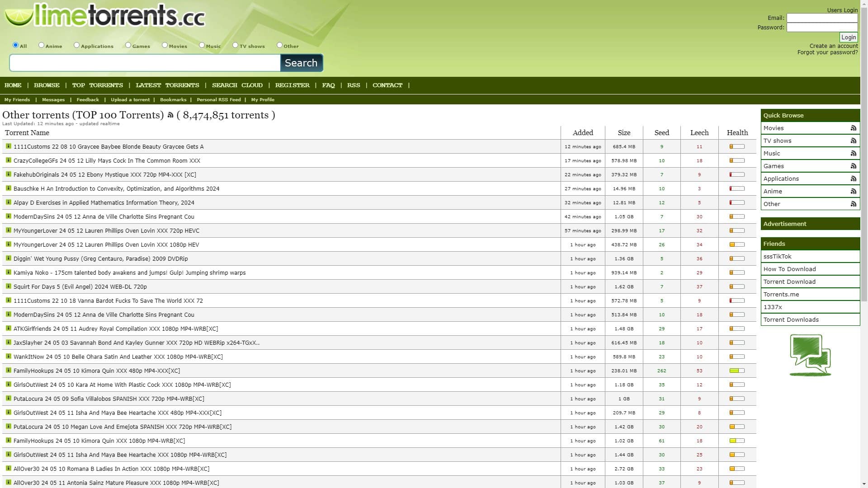
Task: Click download arrow icon on the 939.14 MB row
Action: click(x=8, y=272)
